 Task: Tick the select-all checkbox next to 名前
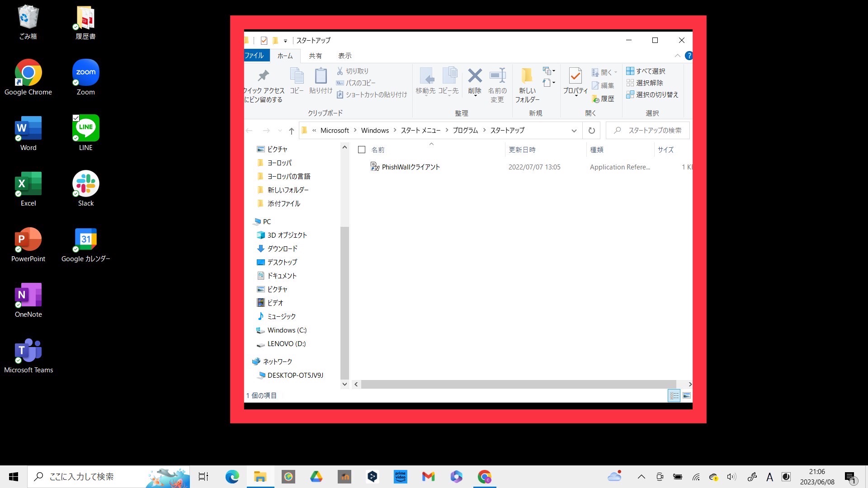click(x=362, y=150)
